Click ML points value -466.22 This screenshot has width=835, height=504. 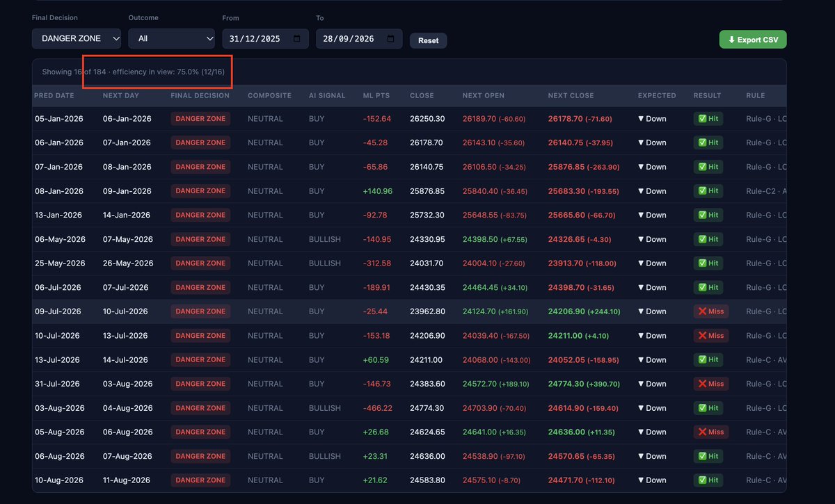[377, 408]
